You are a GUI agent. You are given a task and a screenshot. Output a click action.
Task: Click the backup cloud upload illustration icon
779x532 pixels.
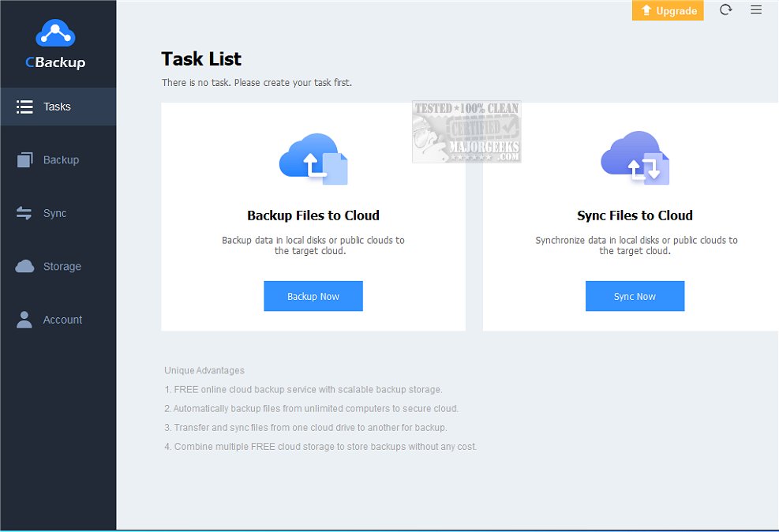[x=313, y=158]
